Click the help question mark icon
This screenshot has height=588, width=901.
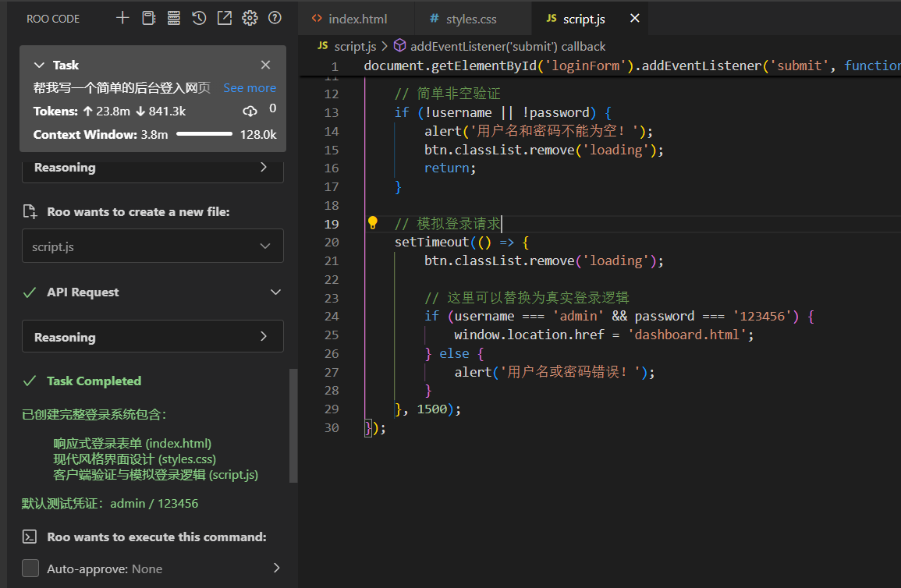(x=275, y=18)
